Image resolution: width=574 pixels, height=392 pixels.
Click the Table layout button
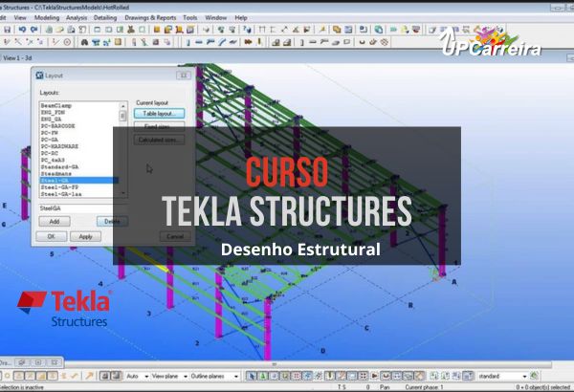coord(159,114)
